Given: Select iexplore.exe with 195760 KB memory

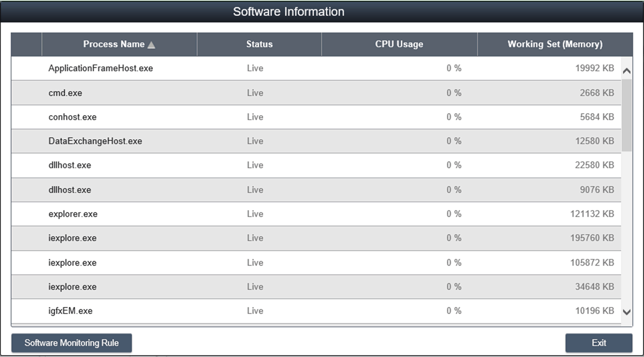Looking at the screenshot, I should [x=72, y=238].
